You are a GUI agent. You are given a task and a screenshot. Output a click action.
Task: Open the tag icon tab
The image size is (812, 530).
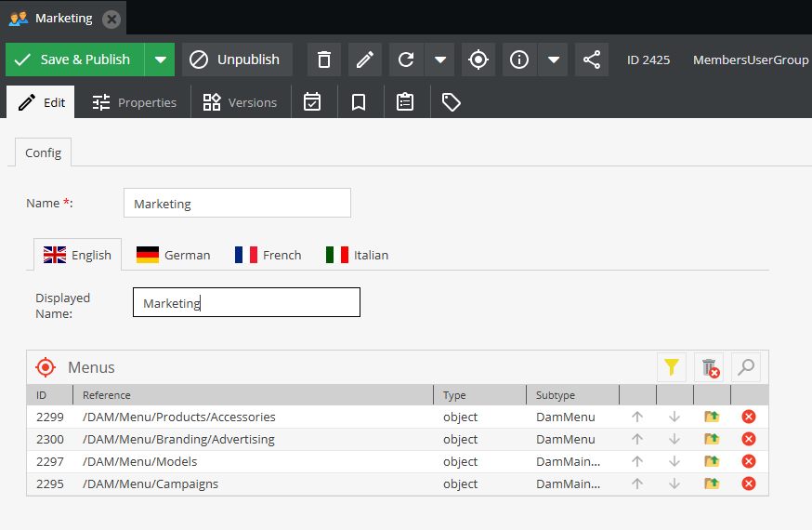coord(452,102)
